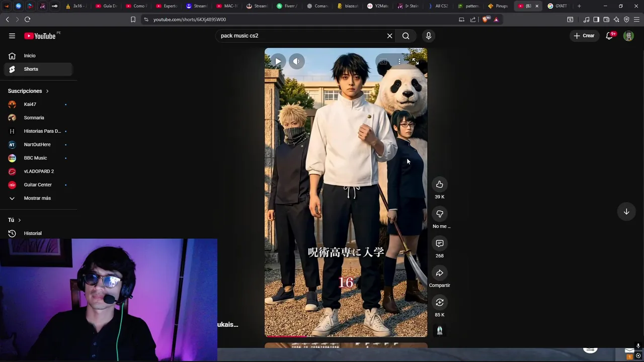
Task: Open the Brave VPN shield icon
Action: pos(626,19)
